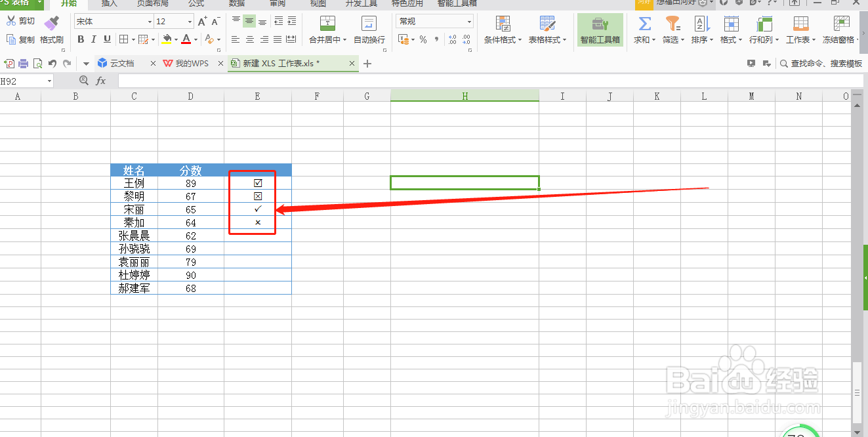Screen dimensions: 868x437
Task: Click the decrease indent icon
Action: point(279,22)
